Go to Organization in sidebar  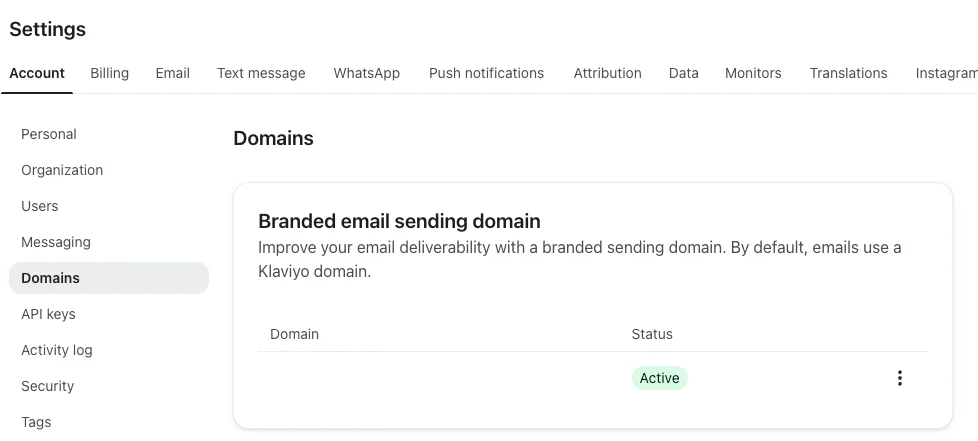tap(62, 170)
